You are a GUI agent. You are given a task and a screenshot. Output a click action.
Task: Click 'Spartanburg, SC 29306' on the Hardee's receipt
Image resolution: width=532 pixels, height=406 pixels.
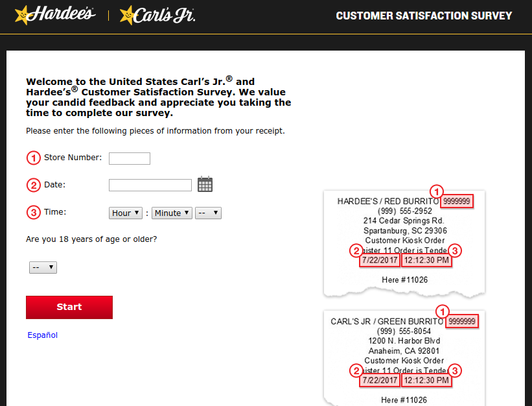(405, 231)
